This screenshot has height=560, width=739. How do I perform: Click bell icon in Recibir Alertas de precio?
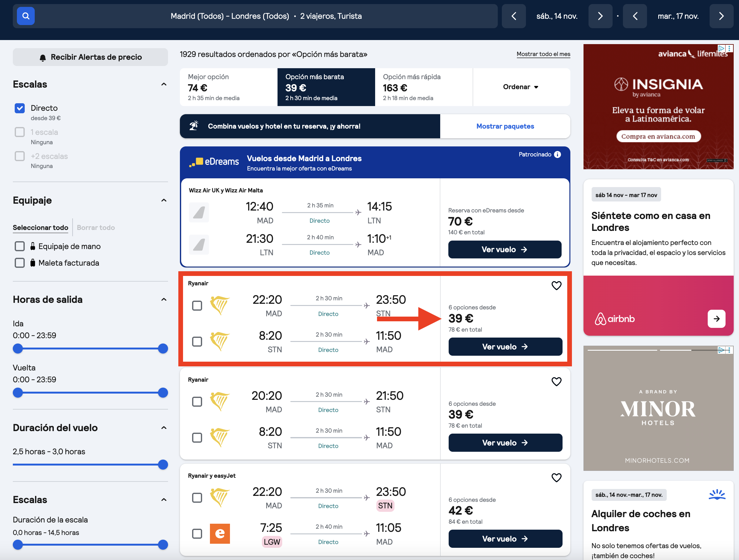[x=43, y=58]
